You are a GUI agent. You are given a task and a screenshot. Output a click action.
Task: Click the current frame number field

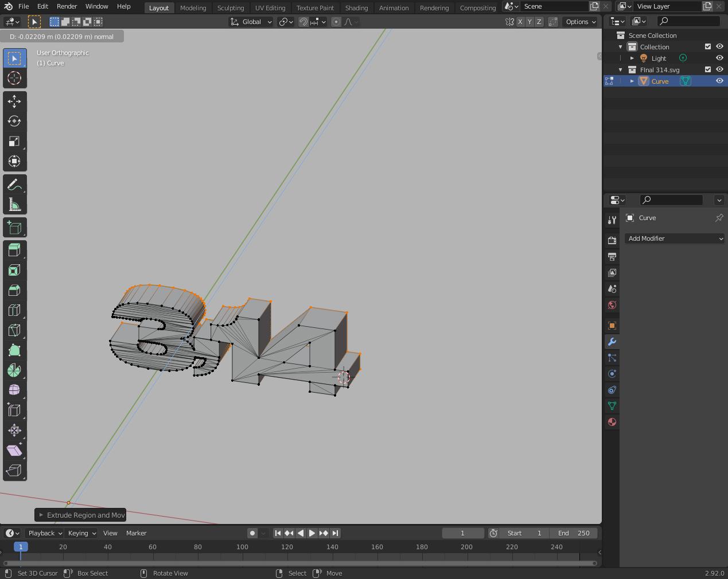(x=463, y=533)
